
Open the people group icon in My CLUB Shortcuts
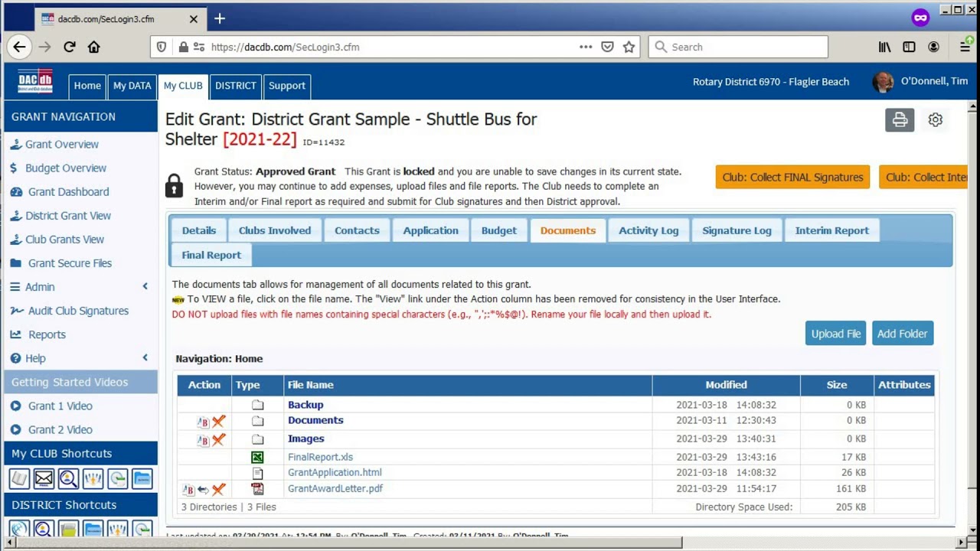93,479
